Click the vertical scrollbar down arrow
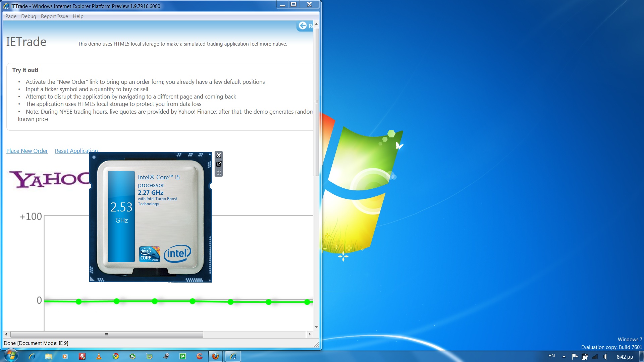 click(316, 327)
